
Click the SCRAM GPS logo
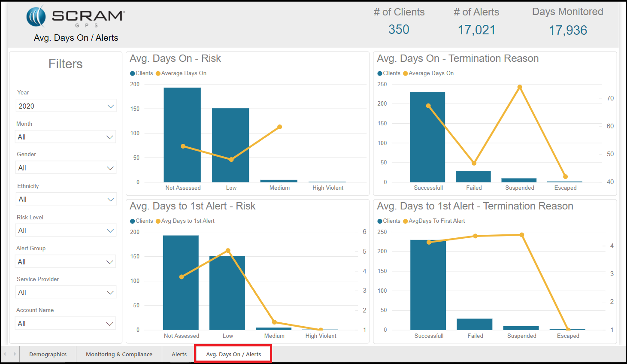coord(76,17)
